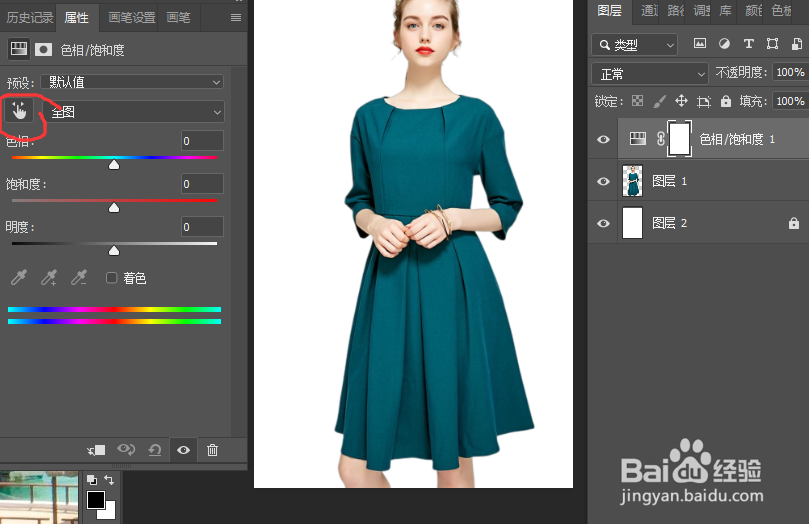Image resolution: width=809 pixels, height=524 pixels.
Task: Switch to the 库 tab
Action: tap(726, 10)
